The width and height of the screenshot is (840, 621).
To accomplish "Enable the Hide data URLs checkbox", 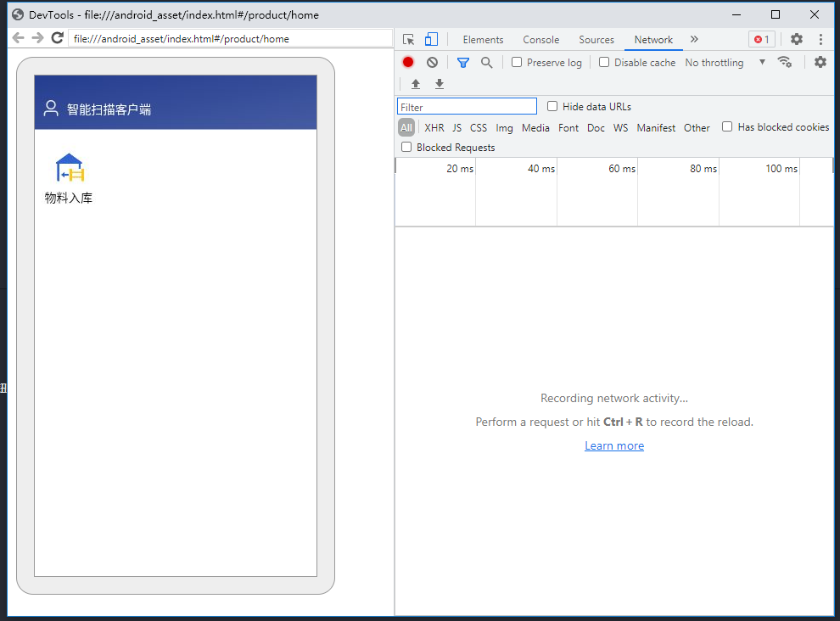I will point(552,106).
